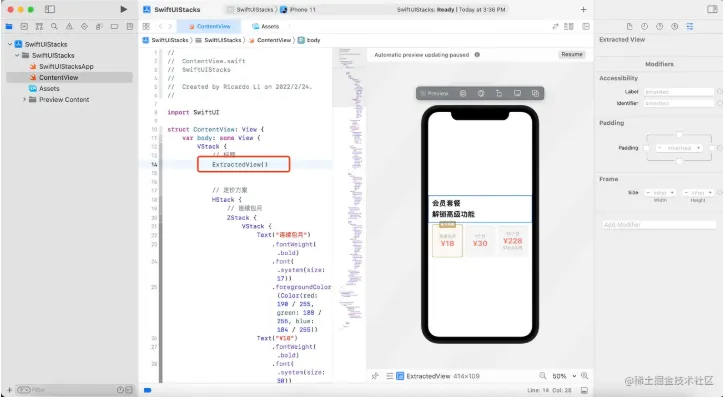Click the Add Modifier field
The height and width of the screenshot is (400, 723).
tap(659, 225)
